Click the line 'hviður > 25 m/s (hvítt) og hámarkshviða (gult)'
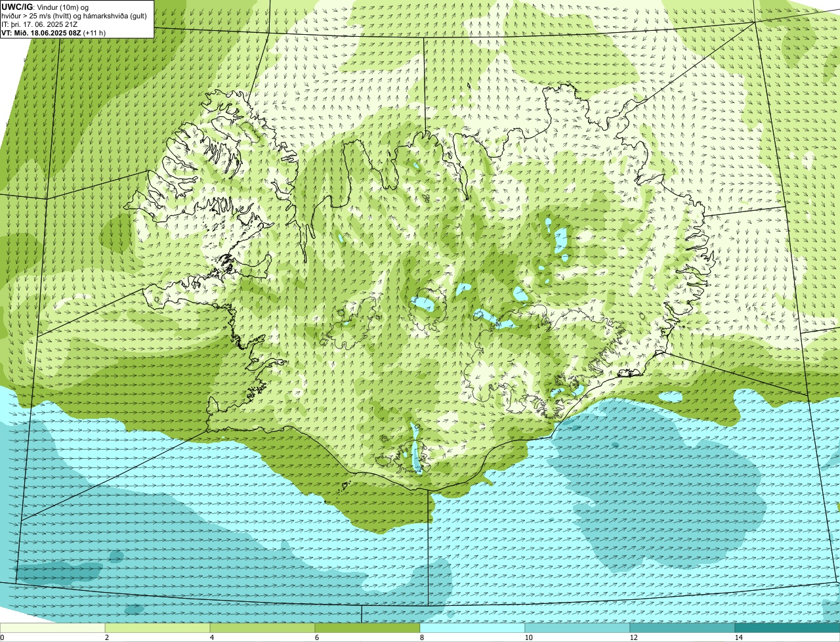840x642 pixels. [74, 16]
